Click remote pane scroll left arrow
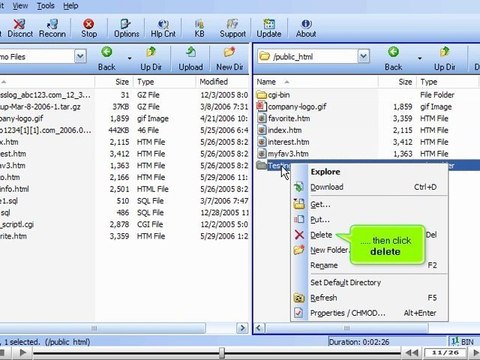The width and height of the screenshot is (480, 360). coord(260,328)
